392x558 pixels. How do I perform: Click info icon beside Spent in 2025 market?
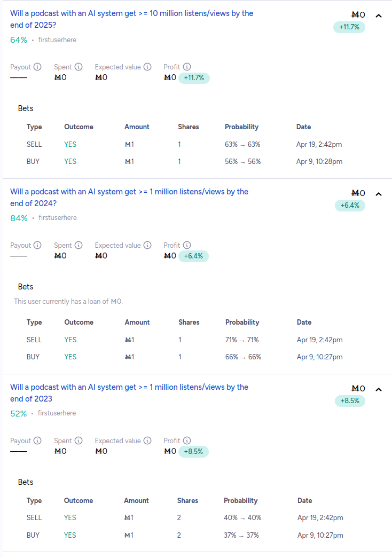coord(79,67)
